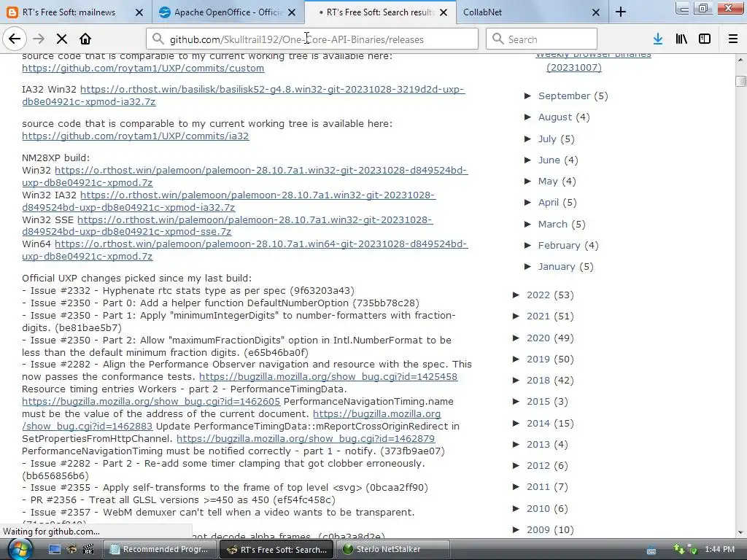Open the palemoon win64 xpmod.7z link
The height and width of the screenshot is (560, 747).
click(x=261, y=244)
